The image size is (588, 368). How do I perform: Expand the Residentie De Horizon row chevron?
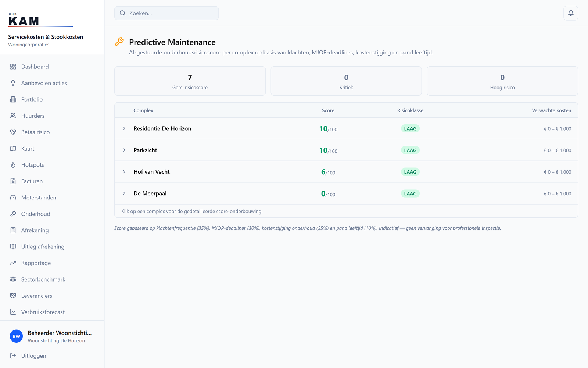pos(124,128)
